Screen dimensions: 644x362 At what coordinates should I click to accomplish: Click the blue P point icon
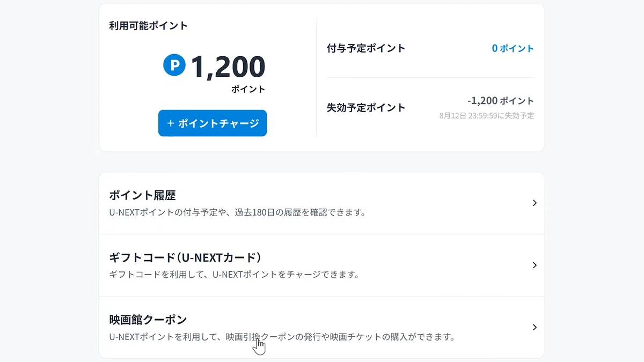(174, 66)
